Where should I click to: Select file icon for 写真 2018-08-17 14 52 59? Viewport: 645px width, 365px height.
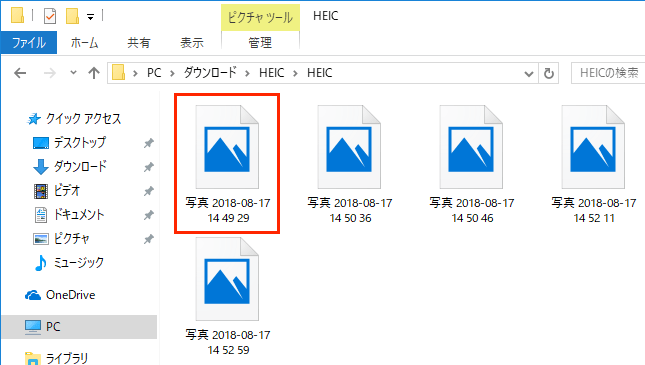227,279
